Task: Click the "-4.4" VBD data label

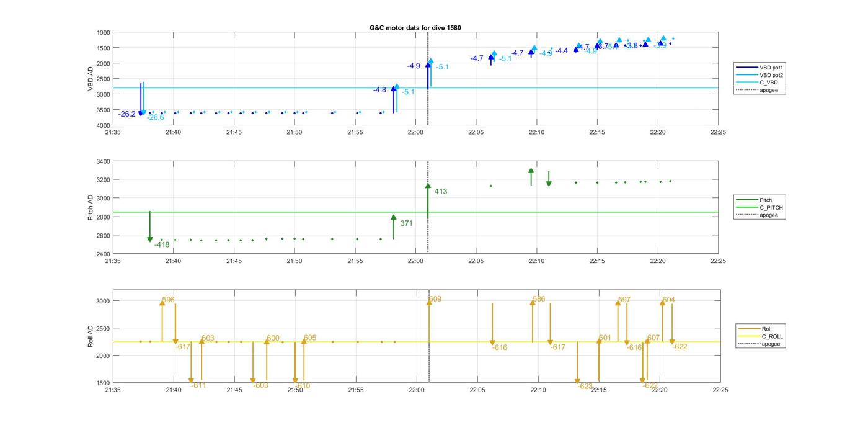Action: [562, 51]
